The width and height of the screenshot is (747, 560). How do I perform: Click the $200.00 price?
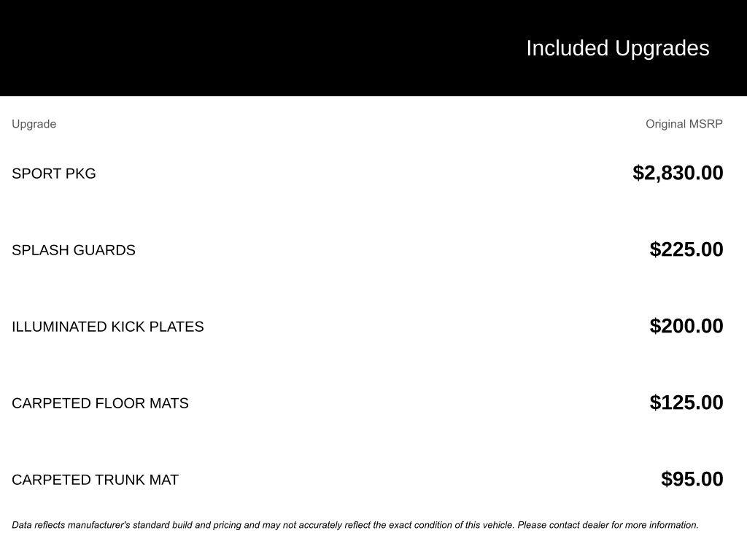[x=686, y=326]
